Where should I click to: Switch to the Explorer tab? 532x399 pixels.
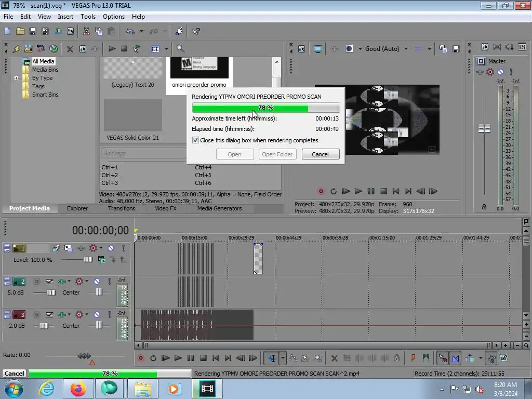tap(77, 208)
